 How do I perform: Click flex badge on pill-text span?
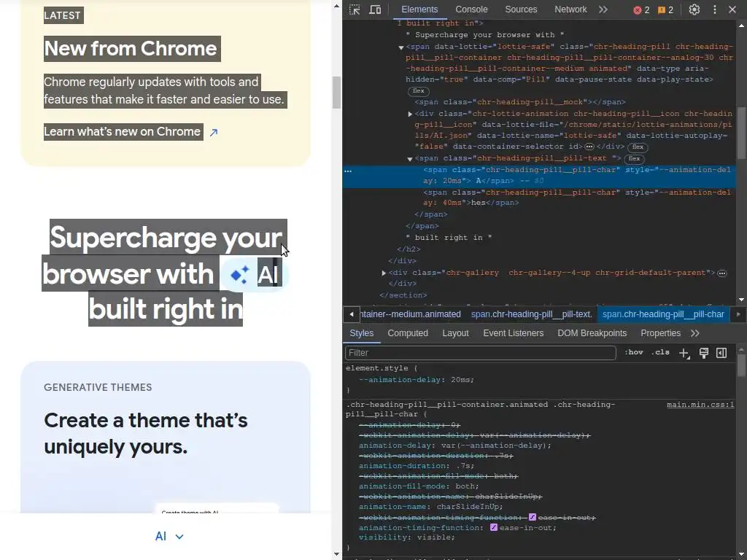pyautogui.click(x=634, y=159)
